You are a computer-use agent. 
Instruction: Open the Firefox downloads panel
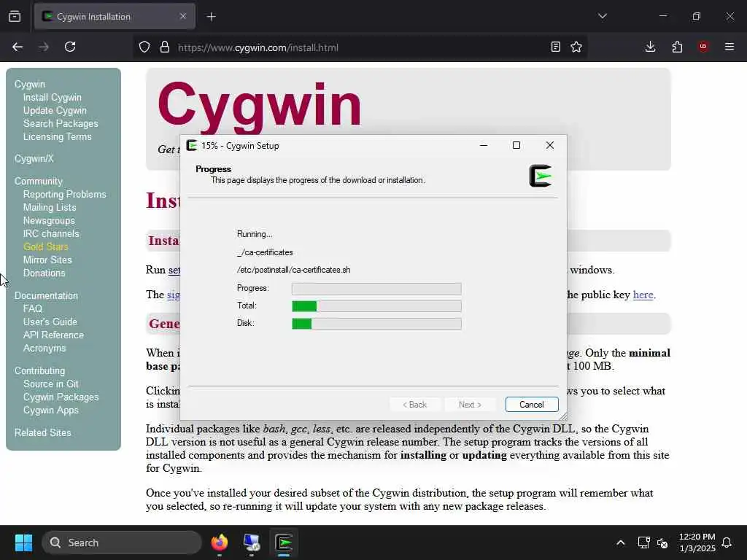[x=650, y=47]
